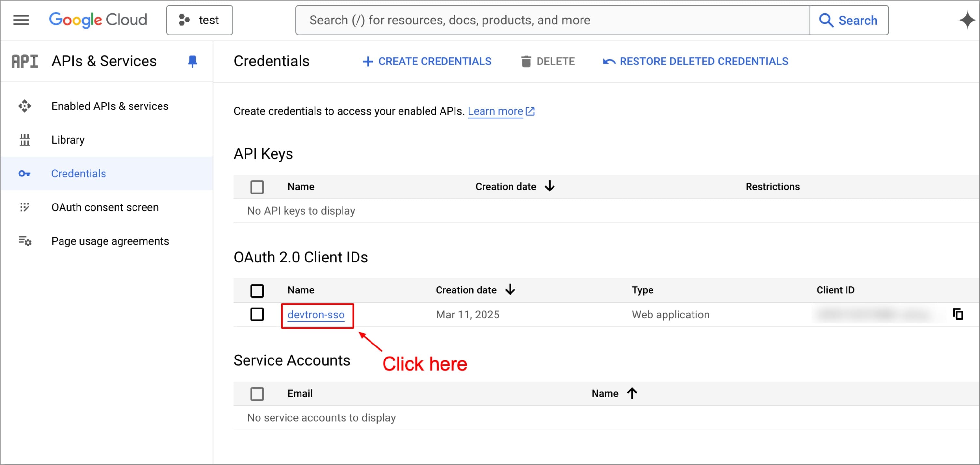
Task: Click the Gemini sparkle icon
Action: click(967, 20)
